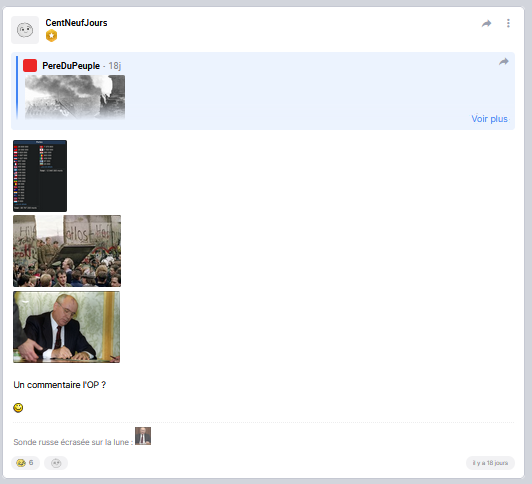Viewport: 532px width, 484px height.
Task: Share the post using the top arrow icon
Action: coord(487,23)
